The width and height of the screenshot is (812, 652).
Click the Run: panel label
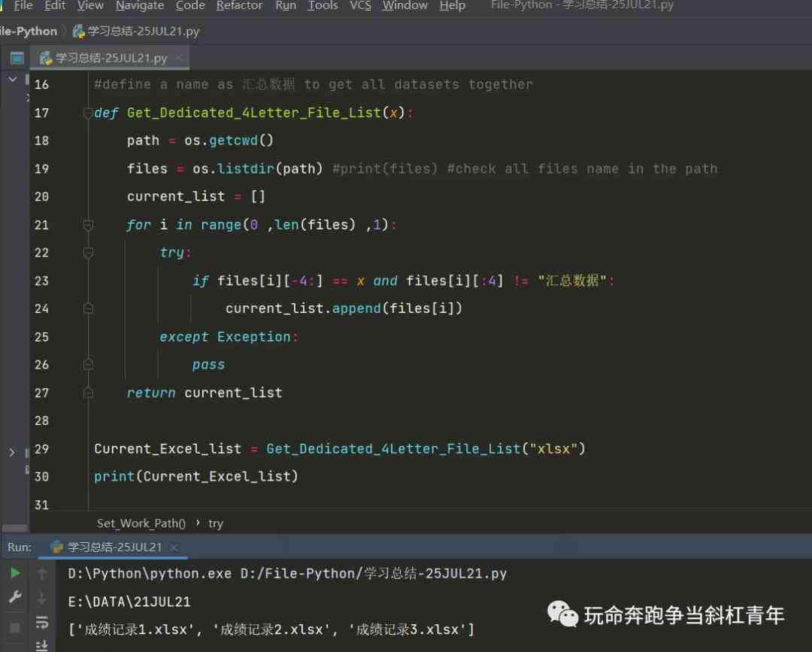pos(19,547)
